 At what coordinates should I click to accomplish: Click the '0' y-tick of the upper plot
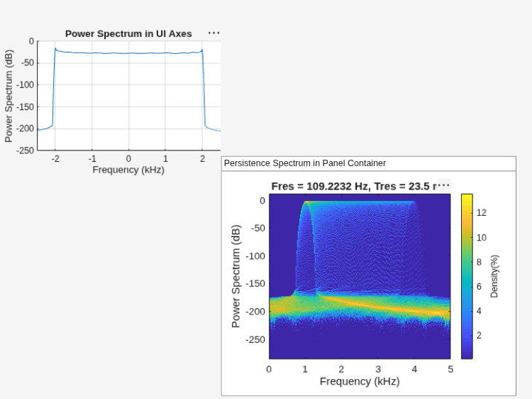[x=31, y=41]
